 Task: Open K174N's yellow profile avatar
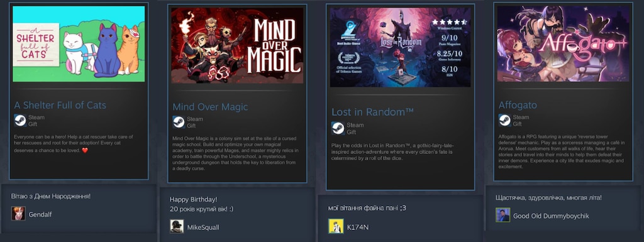336,226
